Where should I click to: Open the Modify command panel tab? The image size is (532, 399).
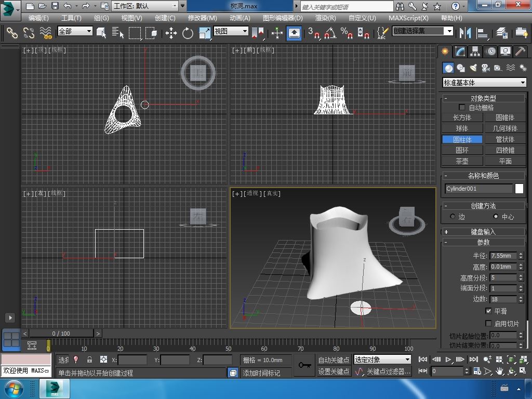460,51
